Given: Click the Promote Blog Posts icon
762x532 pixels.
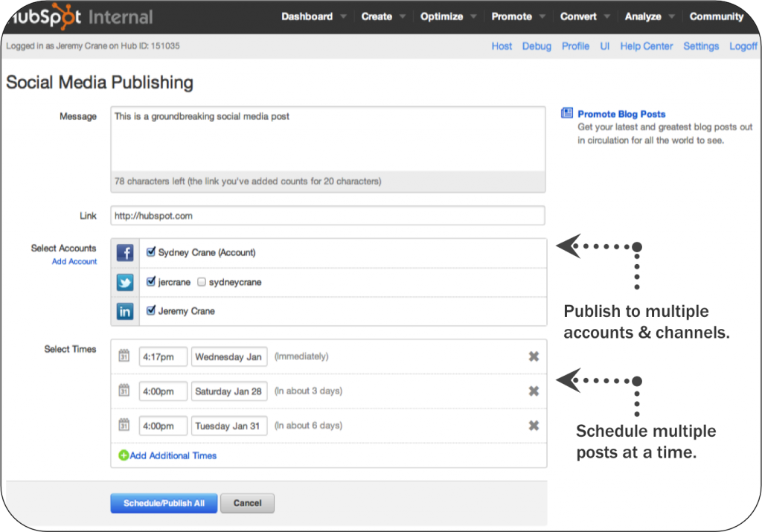Looking at the screenshot, I should point(566,113).
